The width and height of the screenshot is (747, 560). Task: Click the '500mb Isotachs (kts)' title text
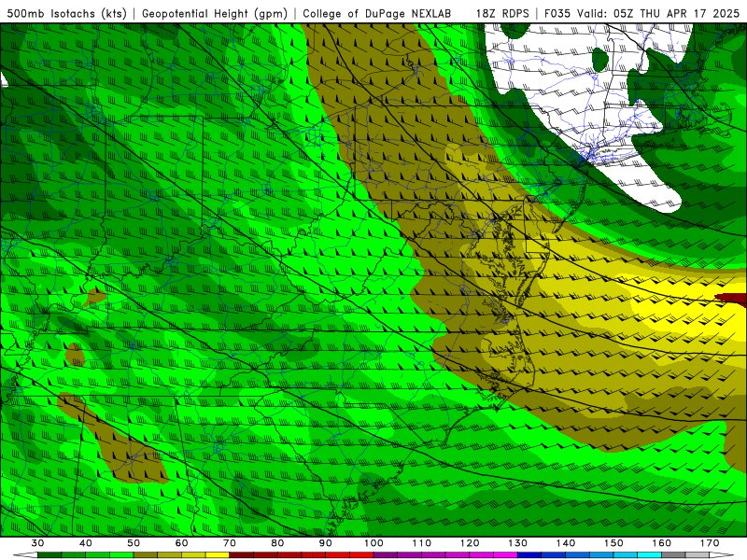pyautogui.click(x=66, y=13)
